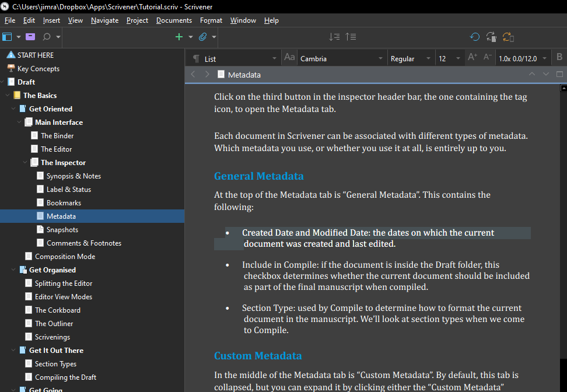Open the Navigate menu

coord(104,20)
